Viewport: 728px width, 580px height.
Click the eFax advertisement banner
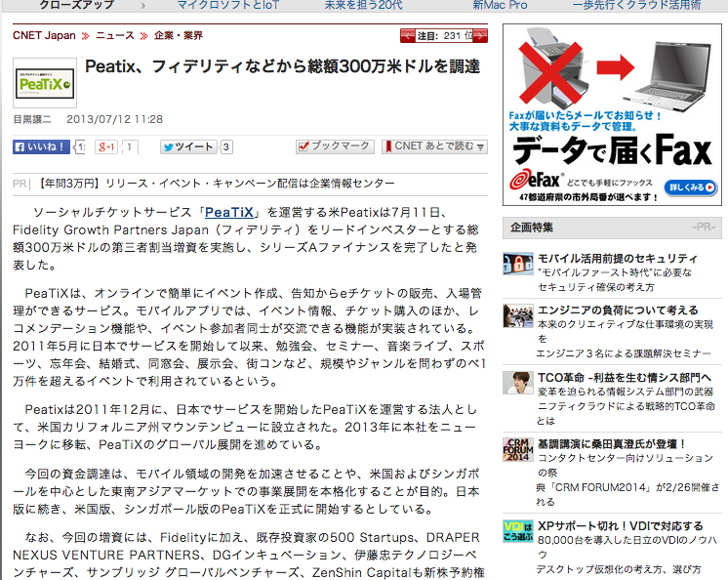612,114
